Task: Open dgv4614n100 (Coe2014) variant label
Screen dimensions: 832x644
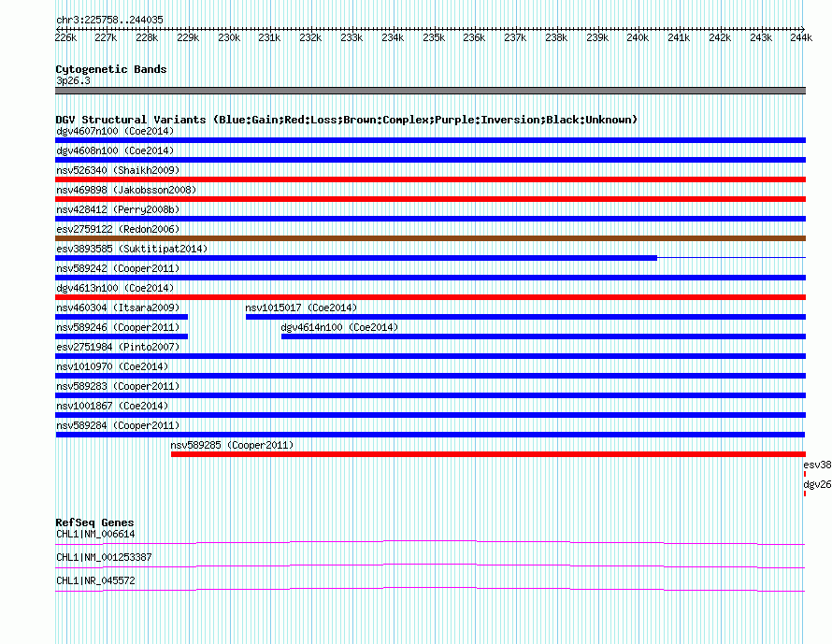Action: click(339, 327)
